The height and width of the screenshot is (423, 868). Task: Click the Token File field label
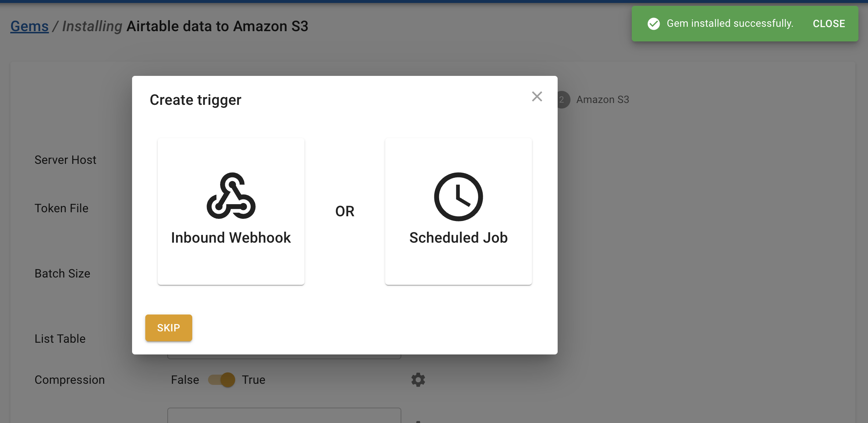(61, 208)
